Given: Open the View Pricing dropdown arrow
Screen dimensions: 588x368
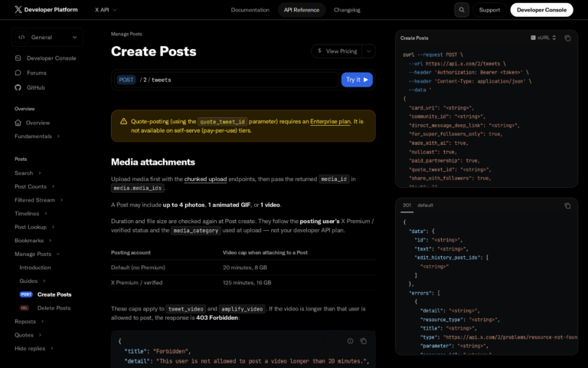Looking at the screenshot, I should point(368,51).
